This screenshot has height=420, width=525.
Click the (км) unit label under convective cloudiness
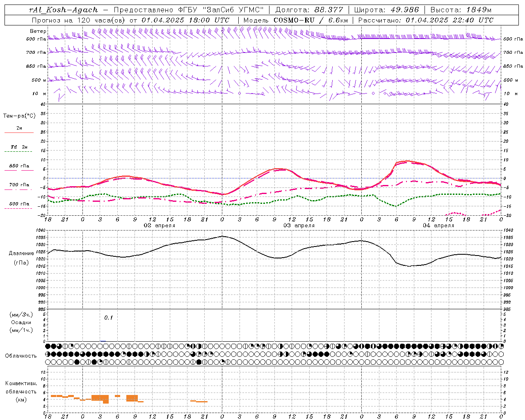tap(21, 399)
